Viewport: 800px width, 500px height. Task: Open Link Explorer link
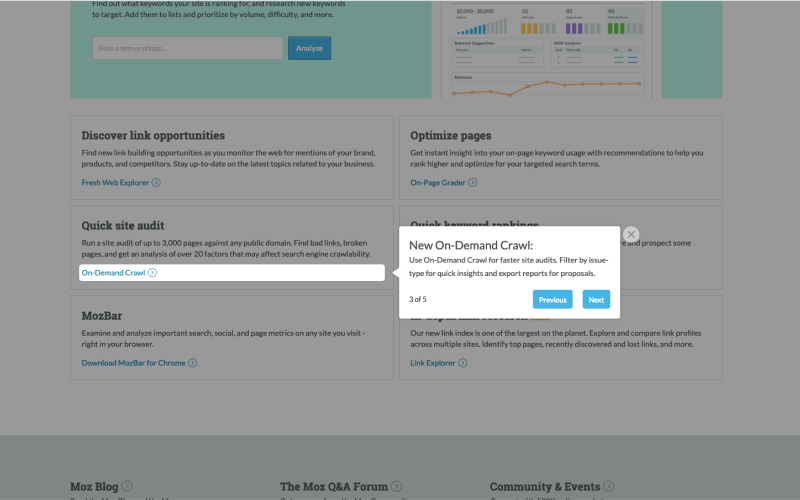click(433, 363)
